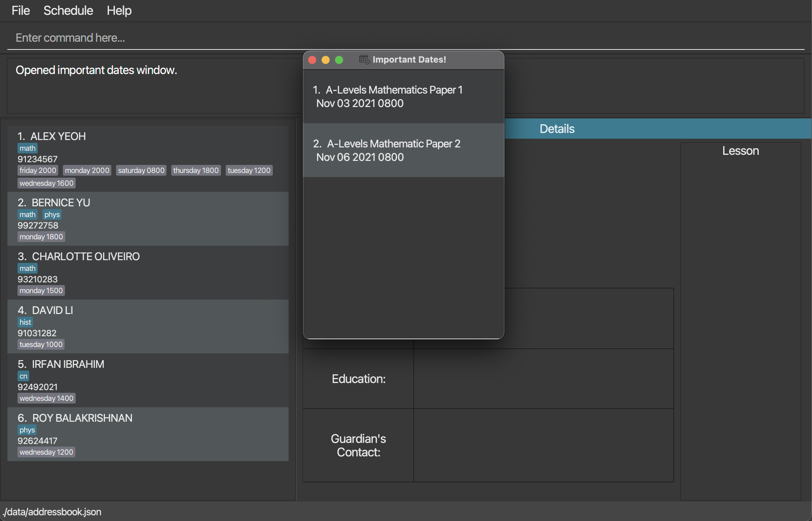Image resolution: width=812 pixels, height=521 pixels.
Task: Select student Irfan Ibrahim
Action: (x=148, y=380)
